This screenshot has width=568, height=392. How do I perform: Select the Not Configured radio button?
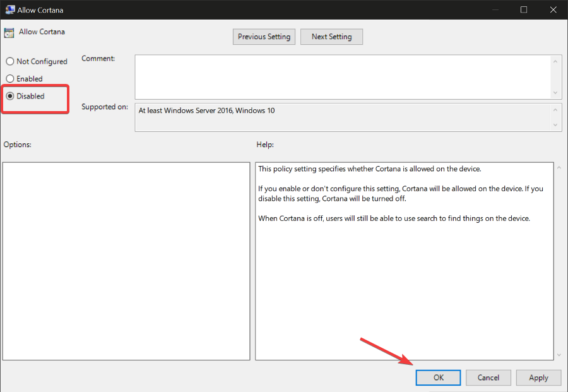37,62
